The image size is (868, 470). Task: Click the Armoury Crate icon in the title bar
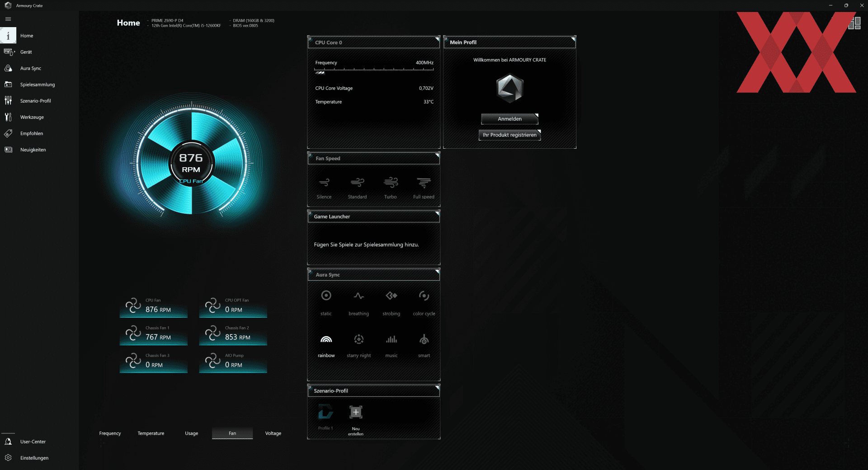click(8, 5)
